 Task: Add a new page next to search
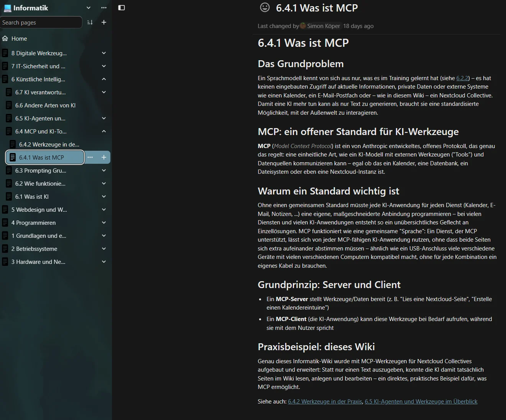(104, 22)
